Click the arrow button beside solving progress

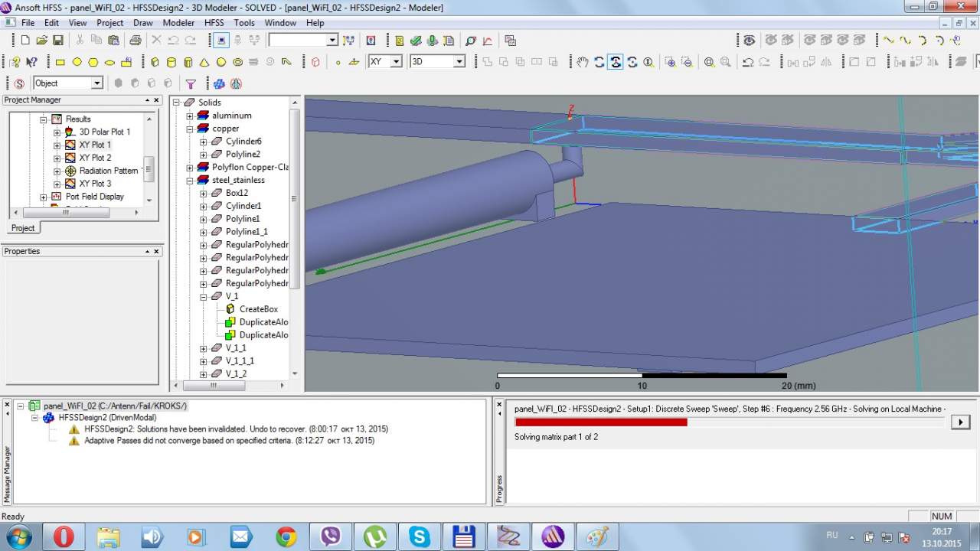[x=960, y=422]
